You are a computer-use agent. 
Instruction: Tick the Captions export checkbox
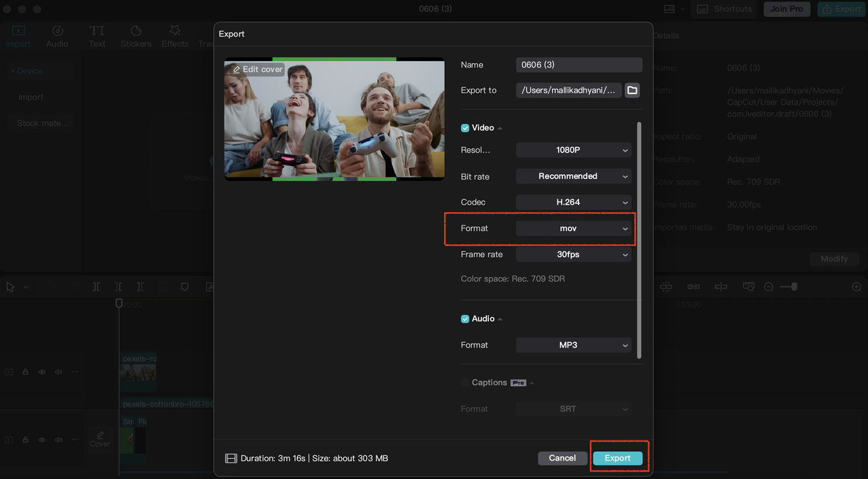(x=465, y=383)
